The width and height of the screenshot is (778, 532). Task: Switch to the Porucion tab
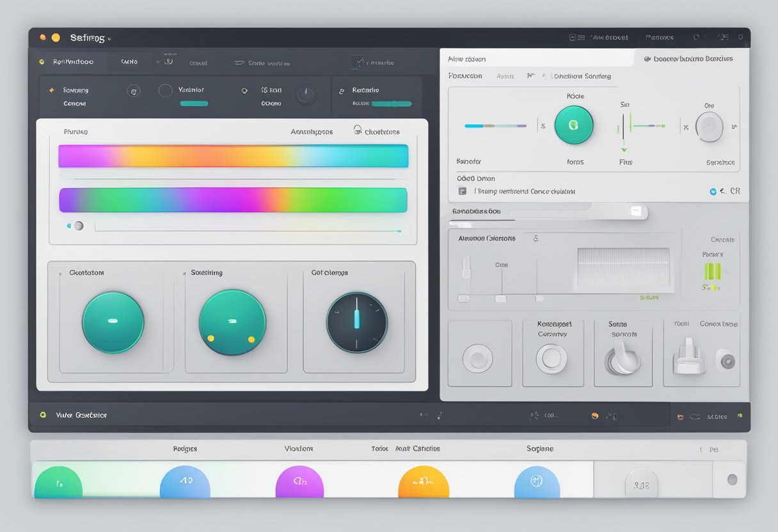(x=466, y=75)
